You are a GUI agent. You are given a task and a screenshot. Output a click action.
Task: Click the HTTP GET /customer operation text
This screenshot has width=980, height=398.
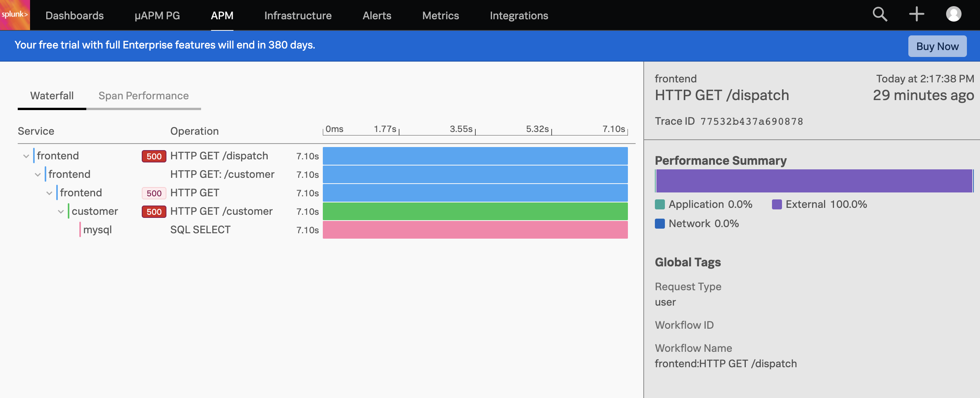pos(222,211)
